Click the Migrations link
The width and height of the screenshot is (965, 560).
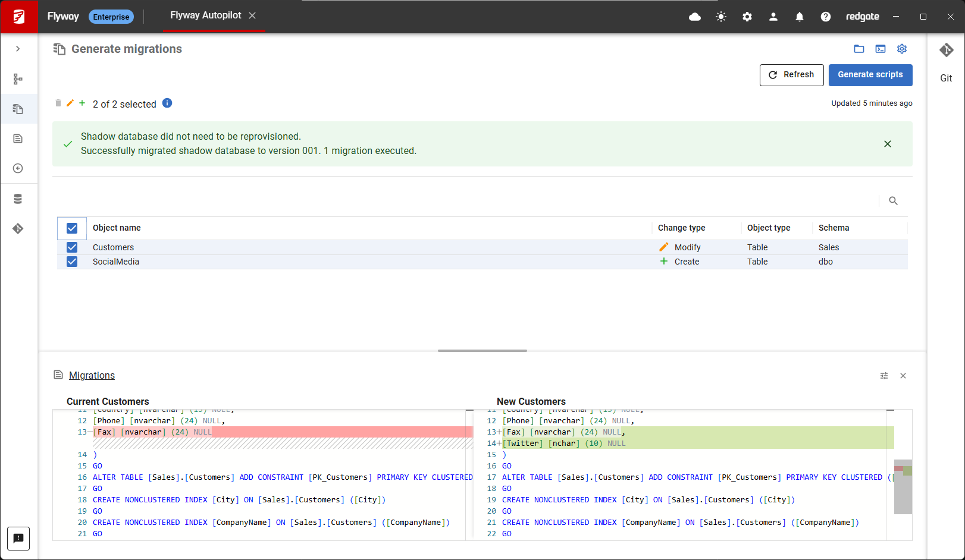pyautogui.click(x=92, y=375)
